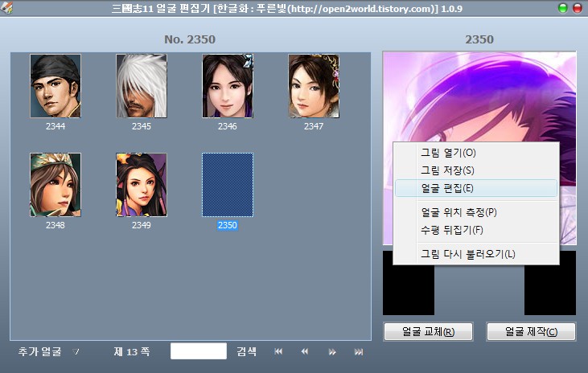The width and height of the screenshot is (588, 373).
Task: Select face thumbnail 2349 with purple background
Action: [x=142, y=185]
